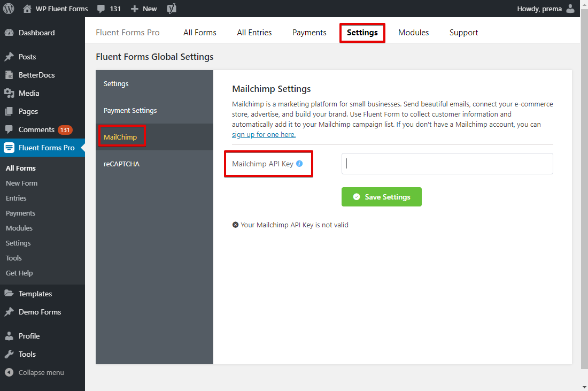Click the Mailchimp Settings heading text
Image resolution: width=588 pixels, height=391 pixels.
pyautogui.click(x=272, y=89)
